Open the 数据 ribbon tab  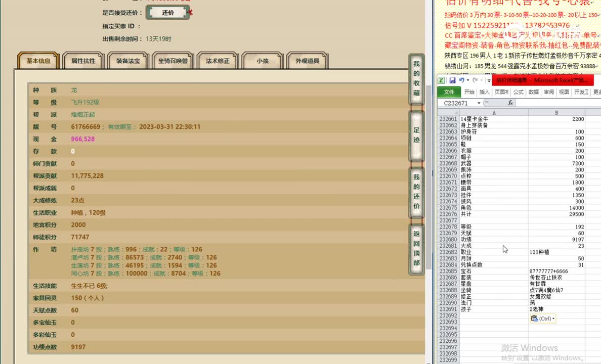(x=534, y=92)
